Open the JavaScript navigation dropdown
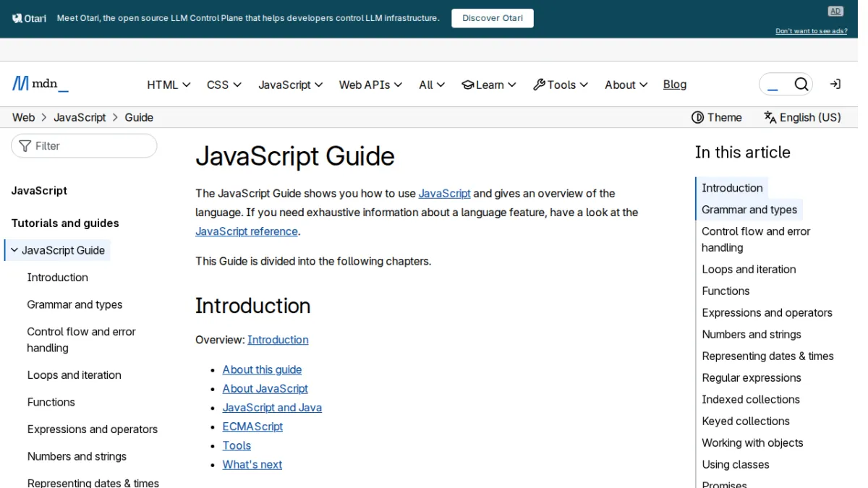This screenshot has height=488, width=868. (291, 85)
